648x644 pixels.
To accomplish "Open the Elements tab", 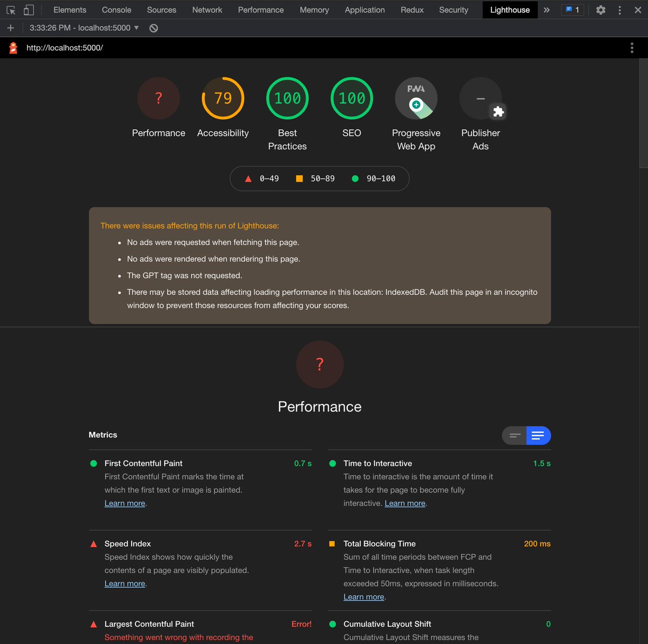I will point(70,10).
